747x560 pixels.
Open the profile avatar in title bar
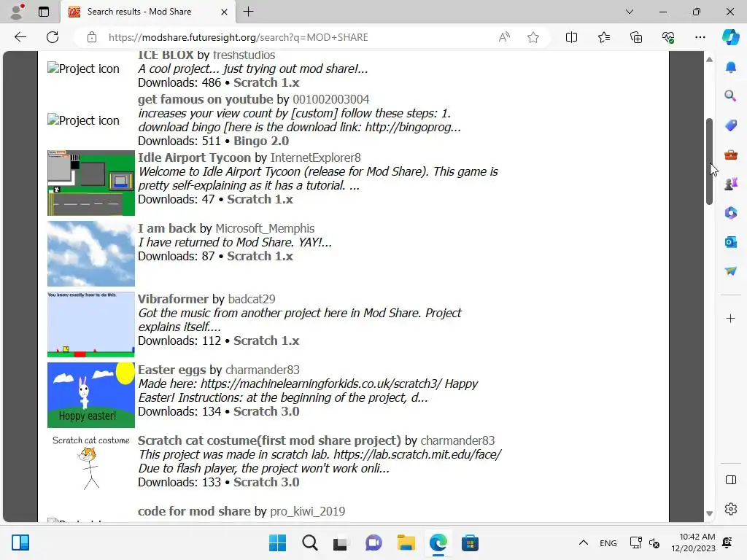coord(18,12)
